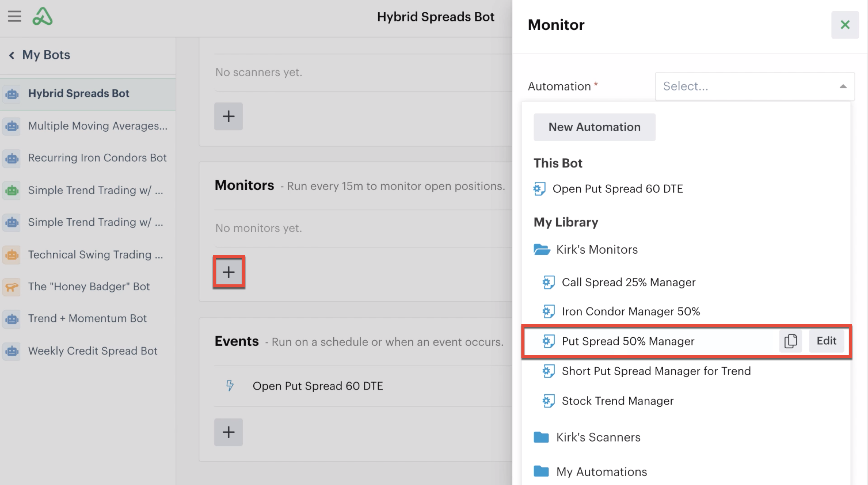Image resolution: width=868 pixels, height=485 pixels.
Task: Click the Hybrid Spreads Bot robot icon
Action: click(x=12, y=94)
